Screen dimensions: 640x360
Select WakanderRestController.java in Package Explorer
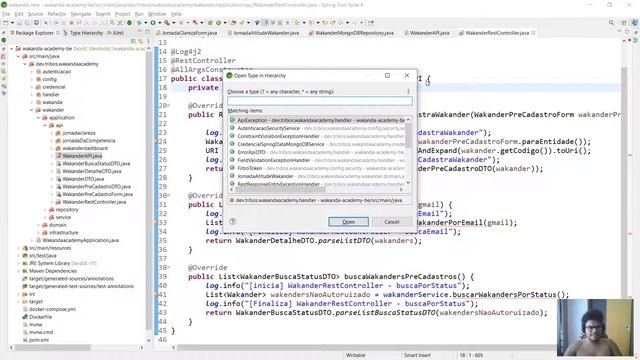tap(94, 202)
